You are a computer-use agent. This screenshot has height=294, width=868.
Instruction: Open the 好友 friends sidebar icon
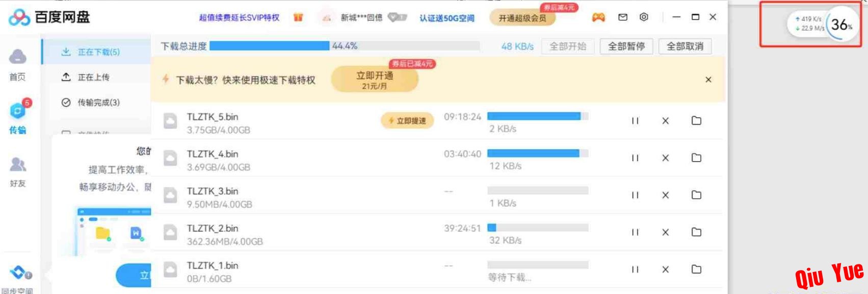tap(18, 172)
